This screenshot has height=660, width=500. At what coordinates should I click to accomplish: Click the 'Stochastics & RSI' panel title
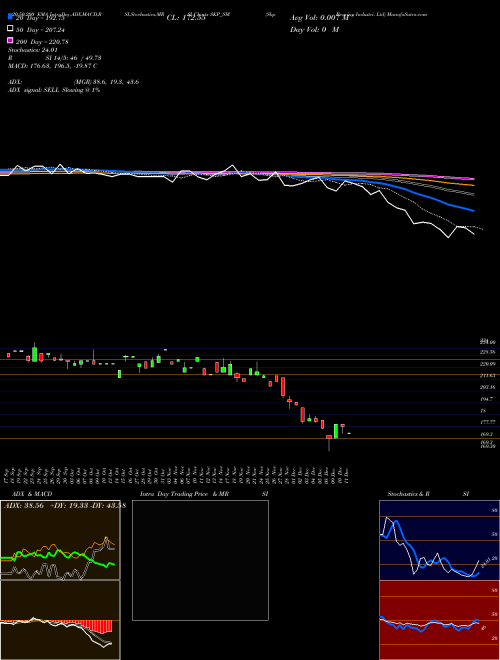pyautogui.click(x=428, y=494)
